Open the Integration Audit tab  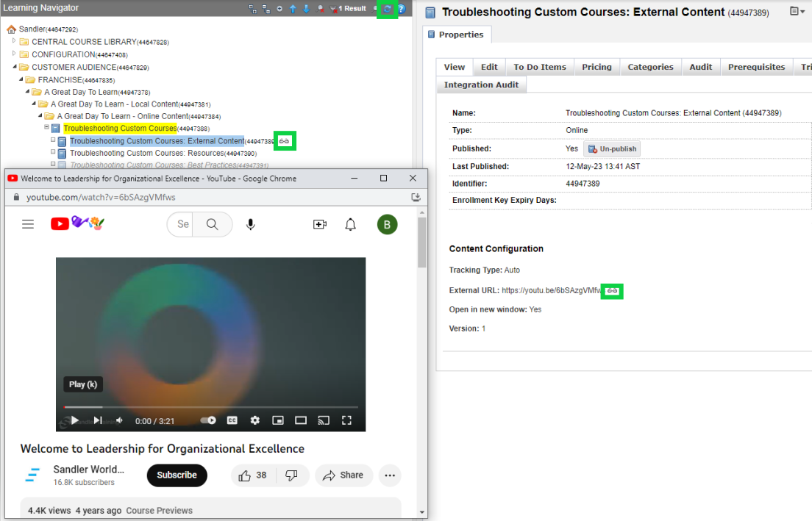pyautogui.click(x=481, y=85)
